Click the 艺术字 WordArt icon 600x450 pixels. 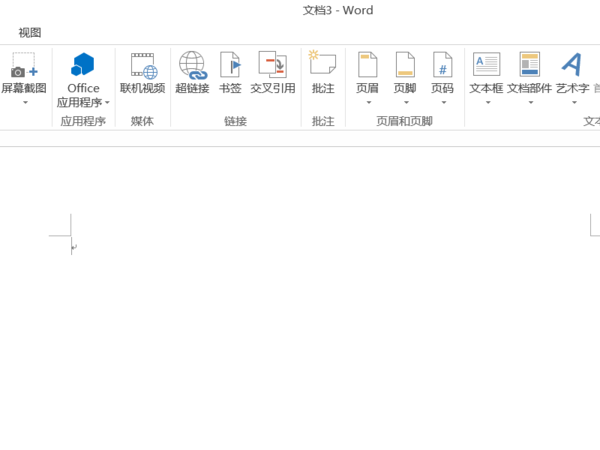tap(572, 64)
